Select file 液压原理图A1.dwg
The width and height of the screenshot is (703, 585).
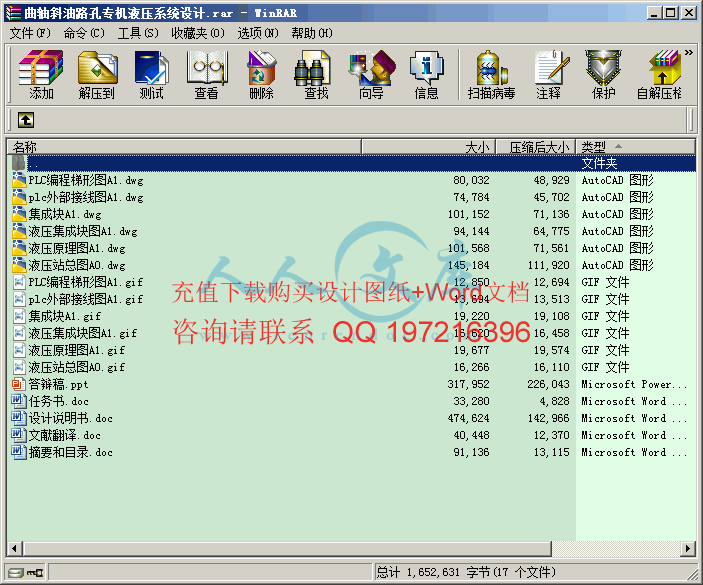pos(352,248)
